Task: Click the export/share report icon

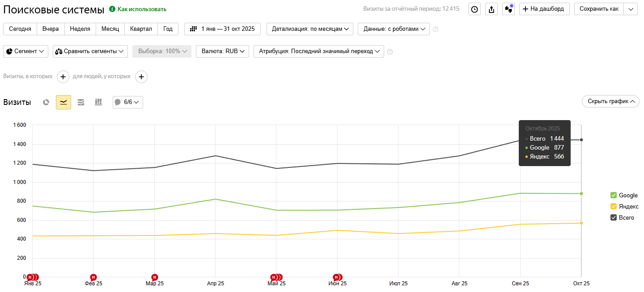Action: point(491,9)
